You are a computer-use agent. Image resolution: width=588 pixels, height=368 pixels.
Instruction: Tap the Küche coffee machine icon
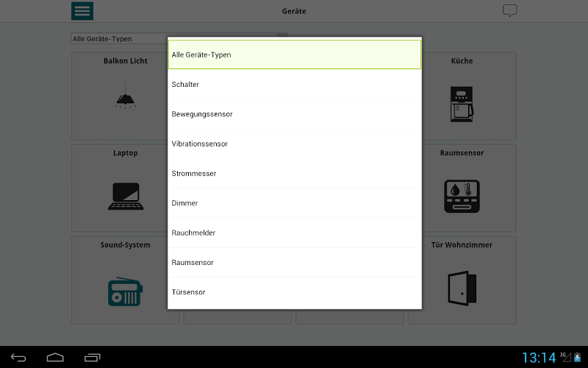[x=462, y=104]
